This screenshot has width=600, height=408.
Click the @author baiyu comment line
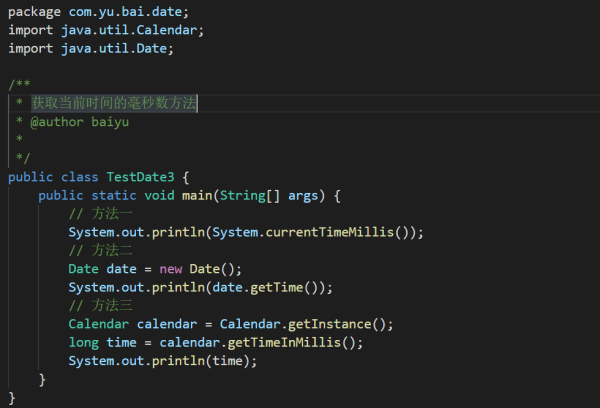tap(80, 122)
